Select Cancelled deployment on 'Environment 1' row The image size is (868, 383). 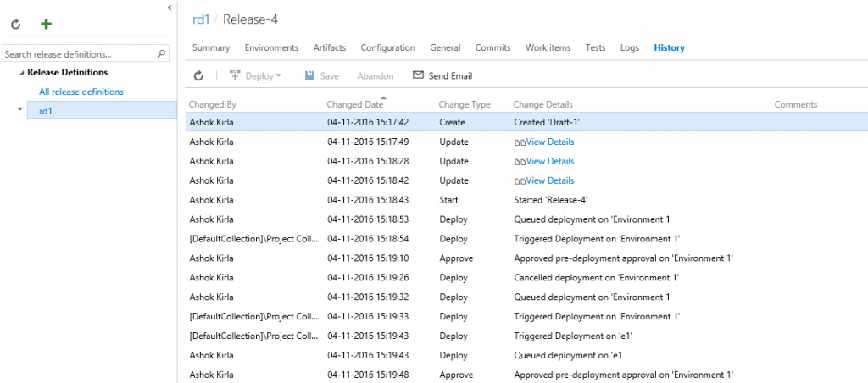527,277
